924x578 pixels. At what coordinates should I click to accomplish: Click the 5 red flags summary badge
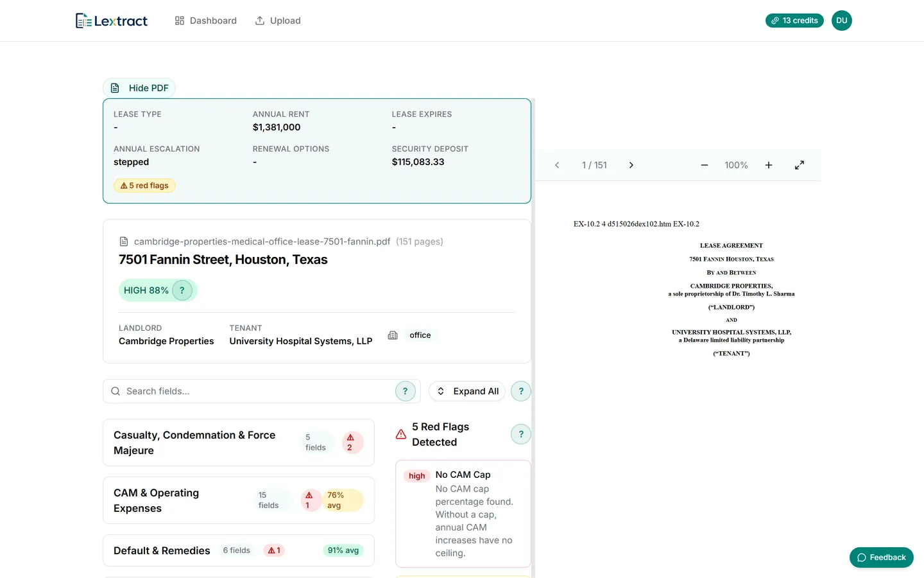pyautogui.click(x=144, y=186)
